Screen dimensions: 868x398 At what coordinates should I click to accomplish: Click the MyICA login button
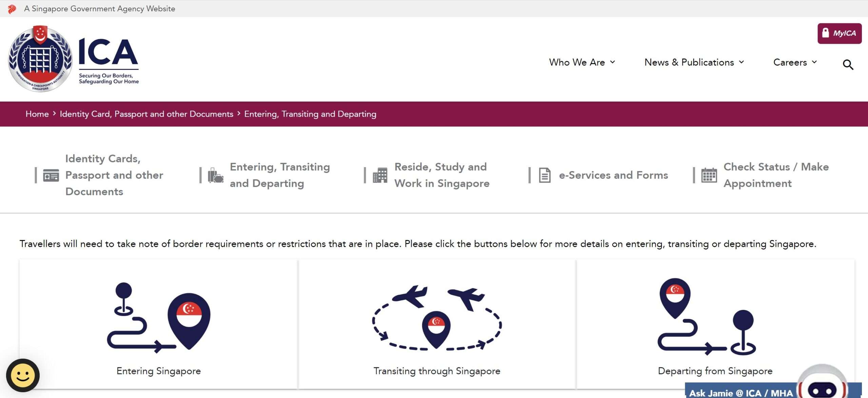(839, 33)
